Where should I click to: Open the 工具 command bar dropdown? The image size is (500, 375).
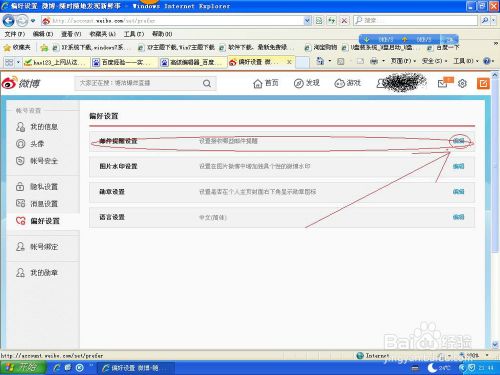[465, 61]
